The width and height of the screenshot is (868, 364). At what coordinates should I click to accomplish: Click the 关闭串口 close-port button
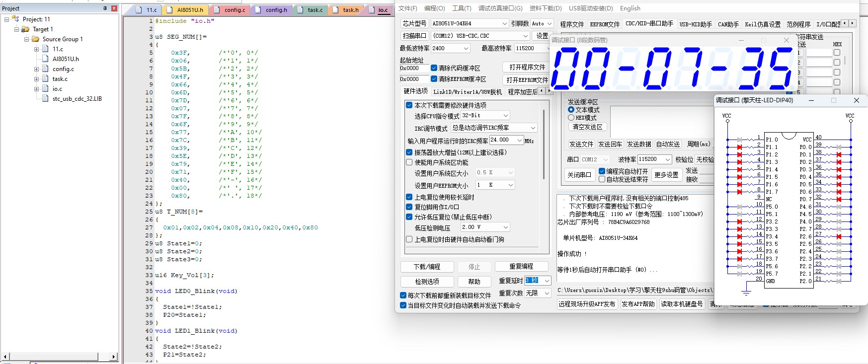[x=579, y=175]
